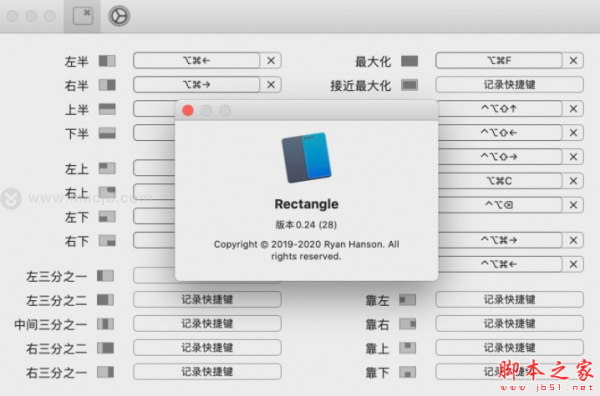Viewport: 600px width, 396px height.
Task: Click the 最大化 maximize layout icon
Action: 409,61
